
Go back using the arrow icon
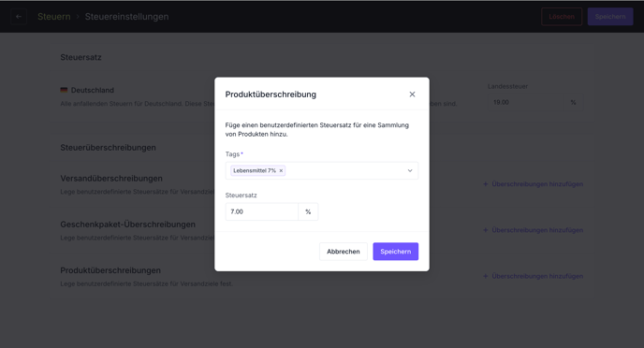pyautogui.click(x=19, y=17)
